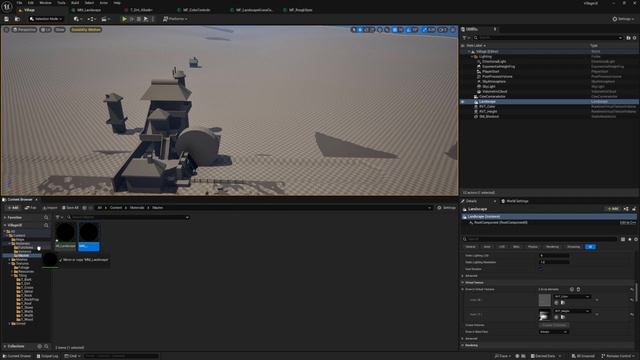
Task: Open the Content Browser asset filter icon
Action: (x=59, y=217)
